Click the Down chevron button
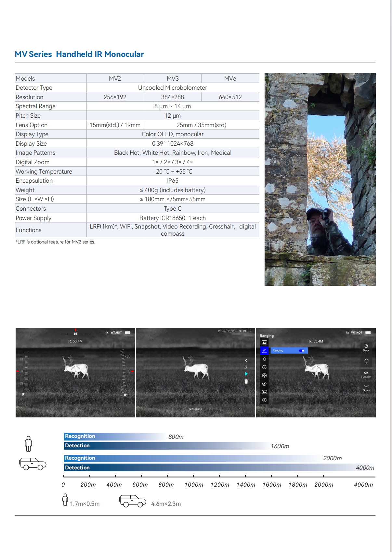Image resolution: width=392 pixels, height=552 pixels. (366, 388)
